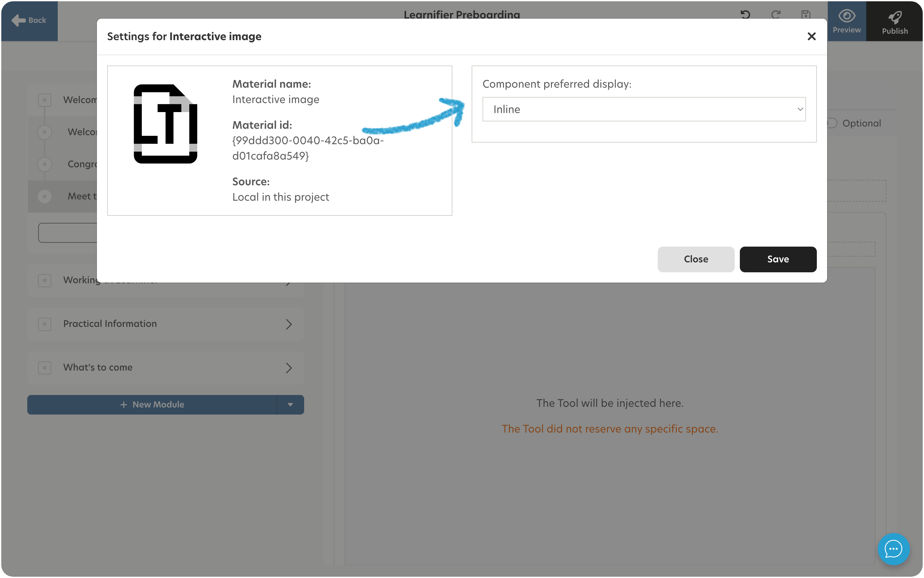Click the 'Interactive image' material name value

click(276, 100)
